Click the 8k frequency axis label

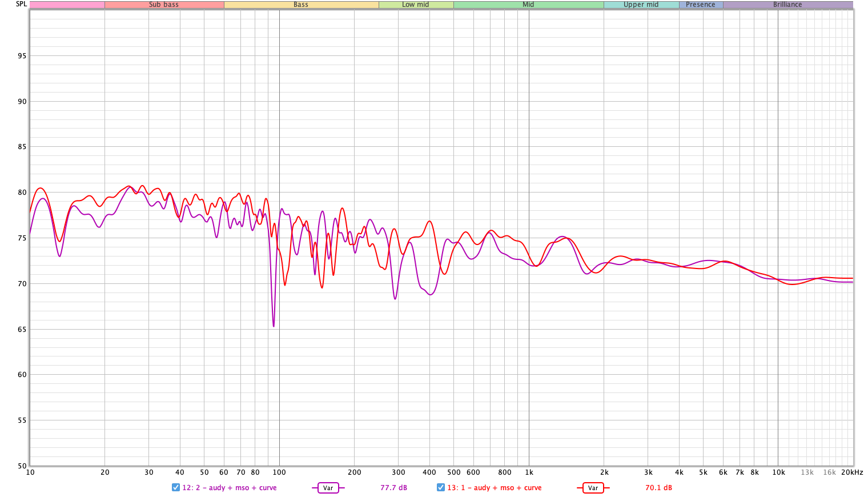click(x=754, y=472)
